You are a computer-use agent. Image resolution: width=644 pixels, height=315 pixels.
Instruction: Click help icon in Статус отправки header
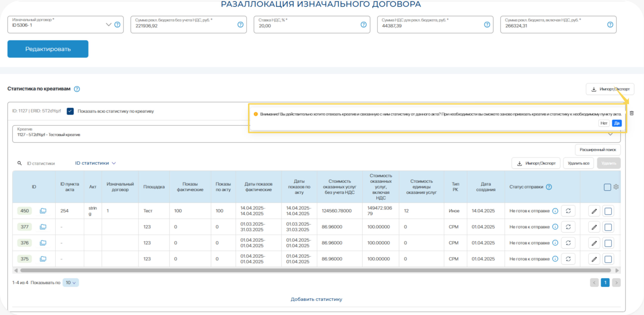coord(549,187)
